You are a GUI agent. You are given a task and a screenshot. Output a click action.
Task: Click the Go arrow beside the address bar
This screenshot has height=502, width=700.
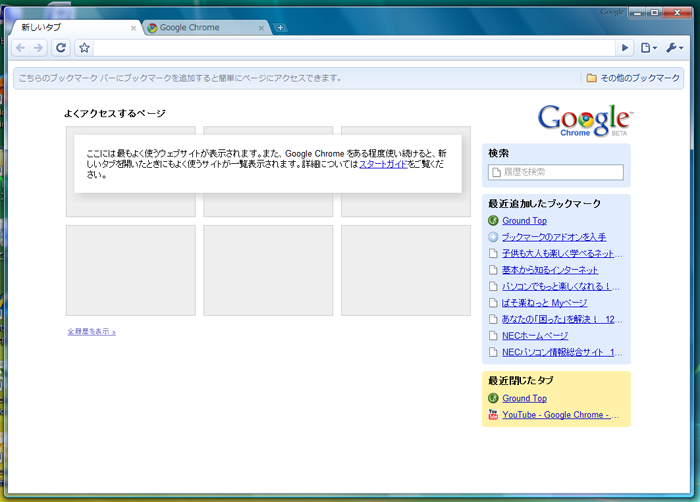coord(625,48)
